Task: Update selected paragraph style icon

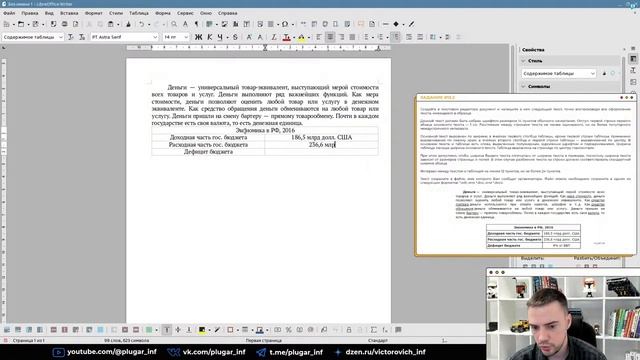Action: coord(71,37)
